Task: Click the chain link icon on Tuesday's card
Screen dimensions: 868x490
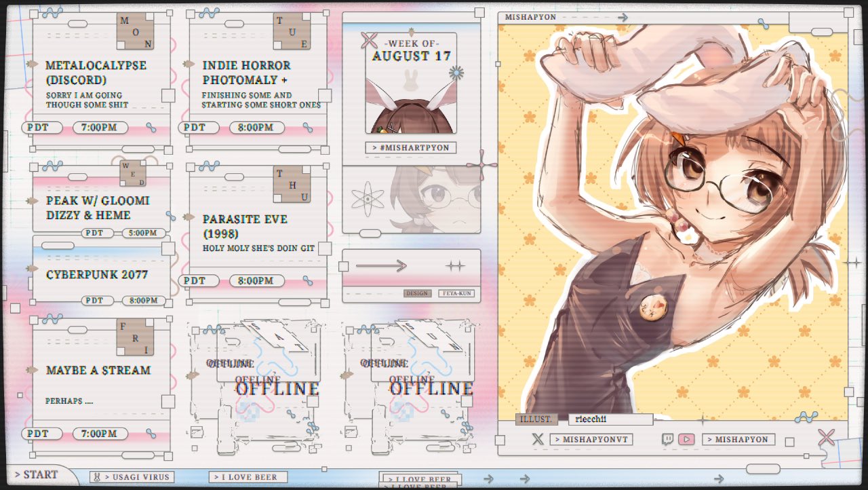Action: 308,128
